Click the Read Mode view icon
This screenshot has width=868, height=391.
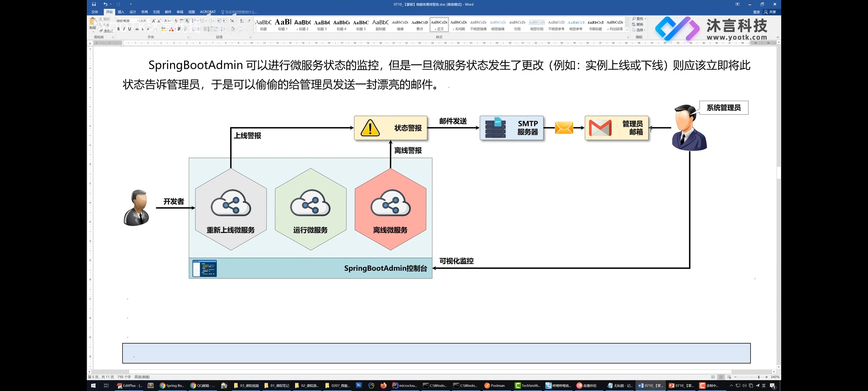click(713, 377)
